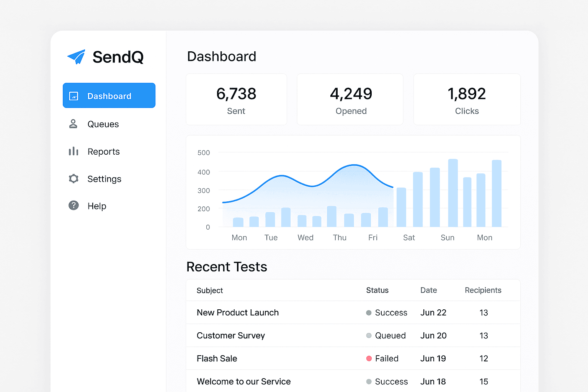Click the Dashboard icon in the sidebar
Image resolution: width=588 pixels, height=392 pixels.
(x=73, y=96)
